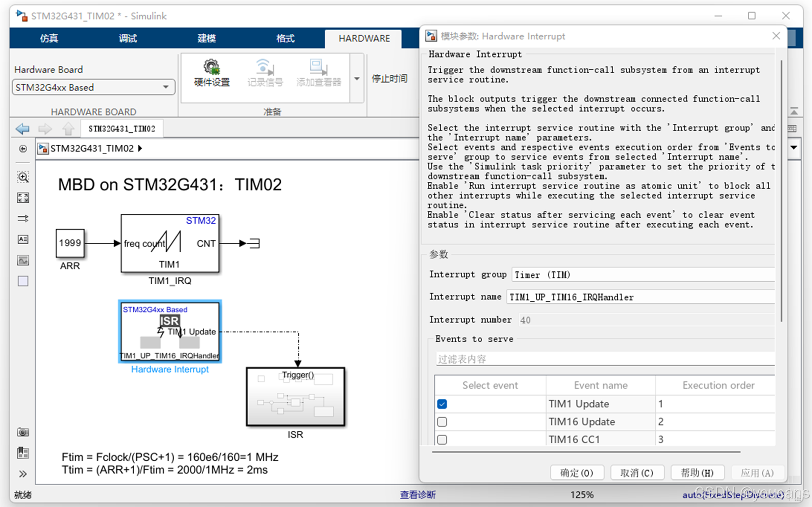812x507 pixels.
Task: Navigate back with the left arrow
Action: (22, 129)
